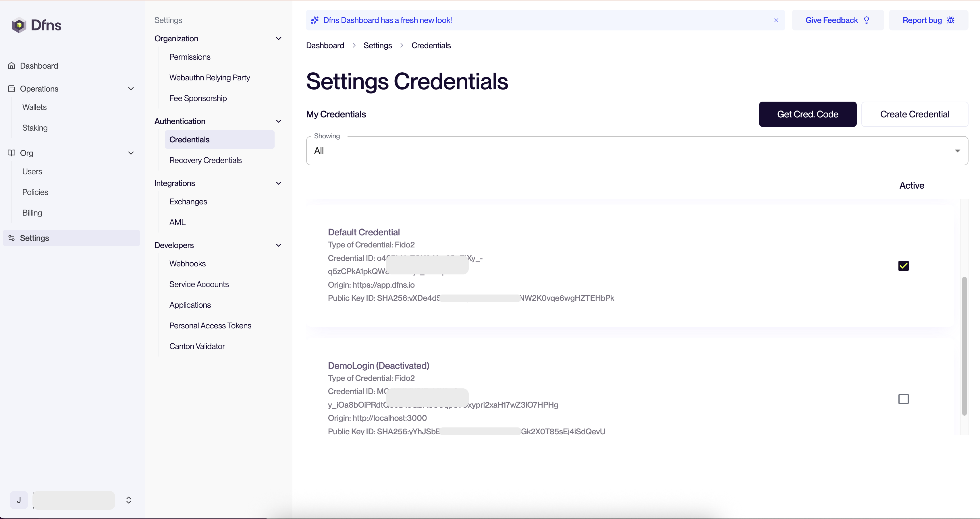Viewport: 980px width, 519px height.
Task: Click the Settings sliders icon
Action: pyautogui.click(x=11, y=238)
